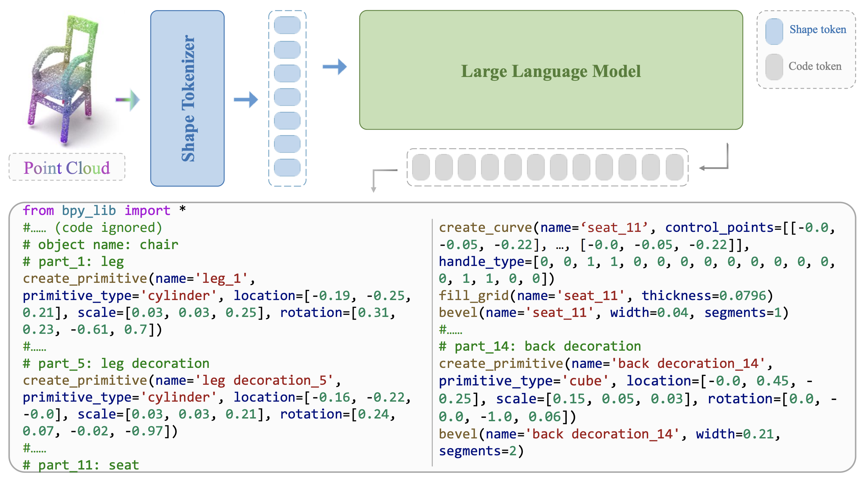Viewport: 868px width, 484px height.
Task: Click the Large Language Model block
Action: (551, 70)
